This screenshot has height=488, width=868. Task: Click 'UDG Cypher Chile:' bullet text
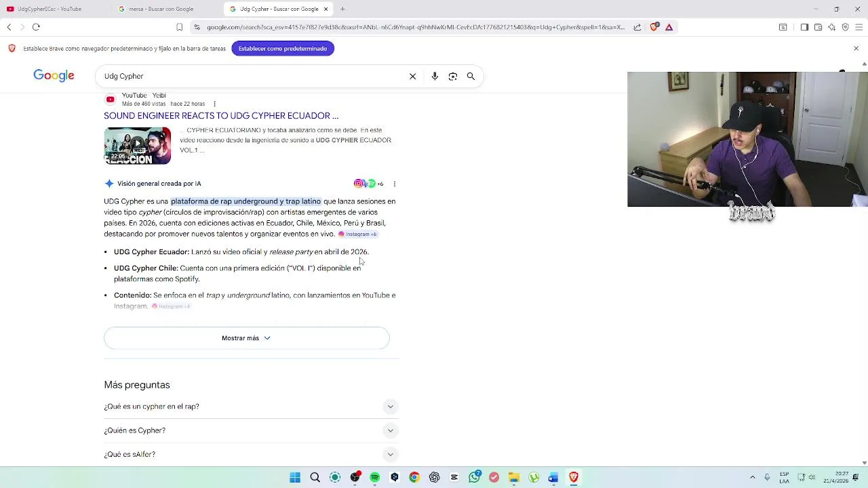tap(146, 268)
